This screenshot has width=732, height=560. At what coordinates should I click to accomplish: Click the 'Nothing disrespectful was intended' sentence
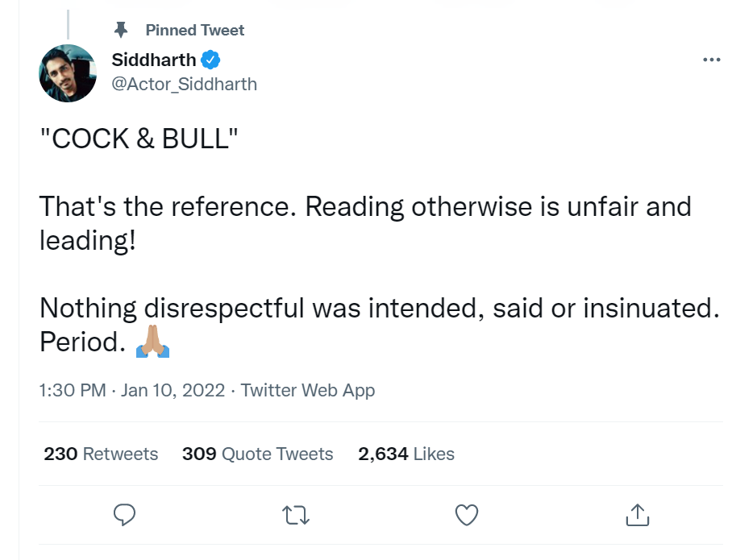pos(379,308)
